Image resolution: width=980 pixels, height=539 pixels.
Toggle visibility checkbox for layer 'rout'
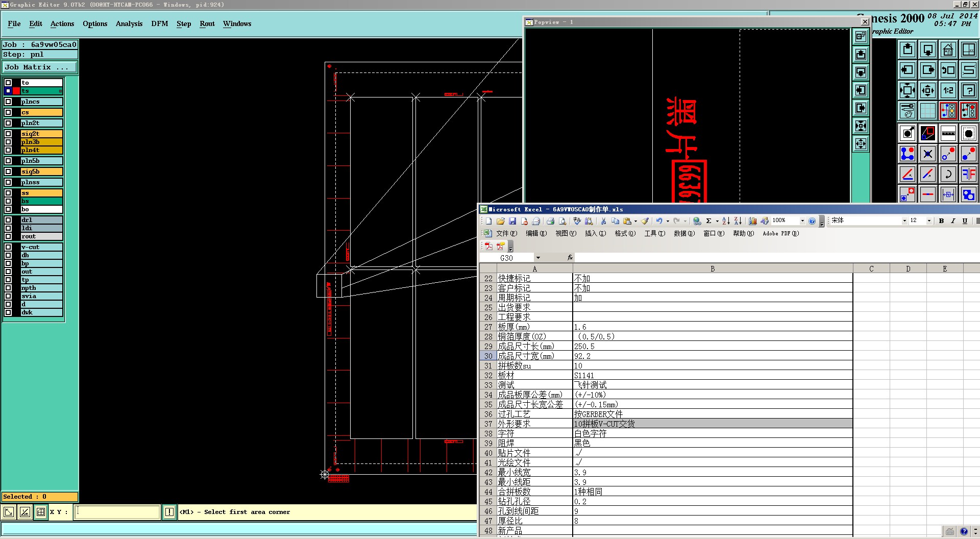click(8, 236)
